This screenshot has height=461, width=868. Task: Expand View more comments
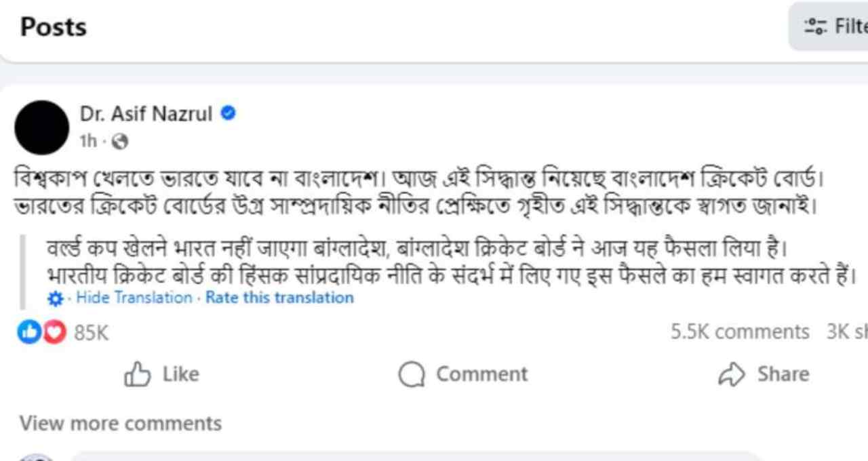click(x=121, y=423)
